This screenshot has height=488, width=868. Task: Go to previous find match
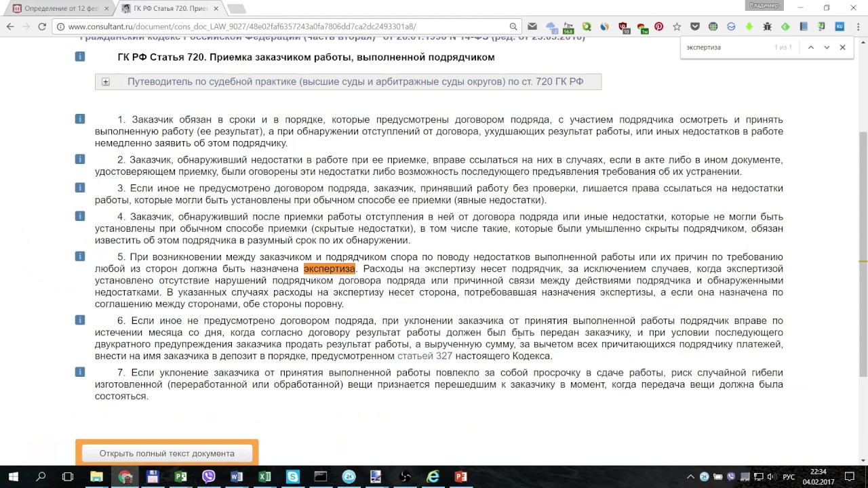pyautogui.click(x=810, y=47)
